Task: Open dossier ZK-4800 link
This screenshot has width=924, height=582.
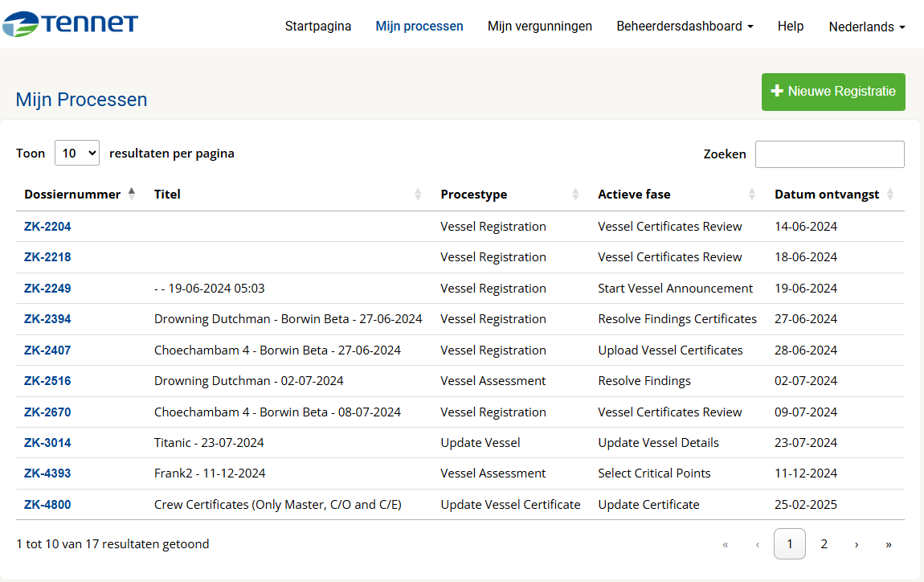Action: click(x=47, y=505)
